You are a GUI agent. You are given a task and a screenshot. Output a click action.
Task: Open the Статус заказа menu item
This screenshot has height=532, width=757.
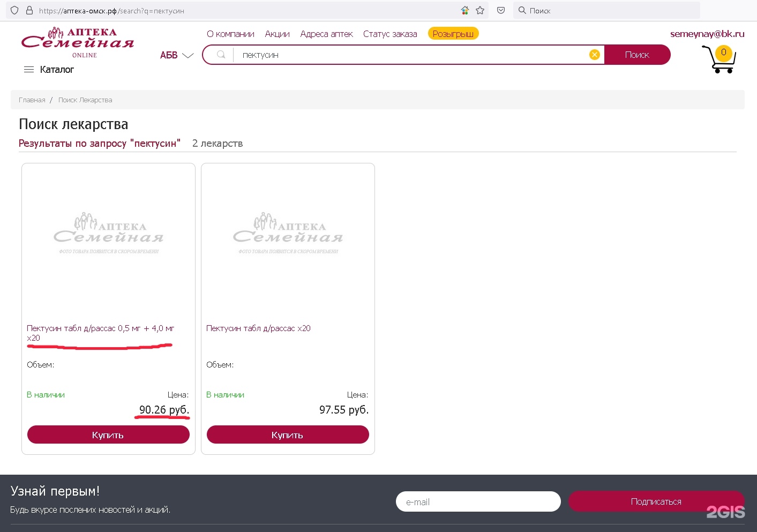coord(390,34)
